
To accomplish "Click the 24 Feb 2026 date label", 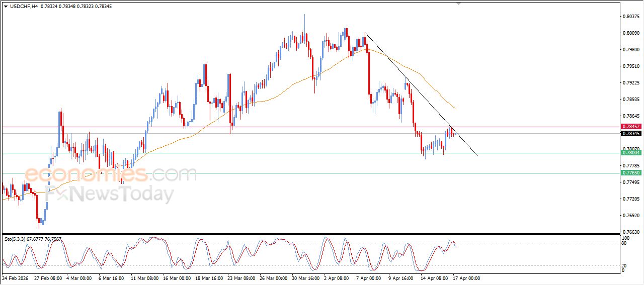I will (x=15, y=277).
